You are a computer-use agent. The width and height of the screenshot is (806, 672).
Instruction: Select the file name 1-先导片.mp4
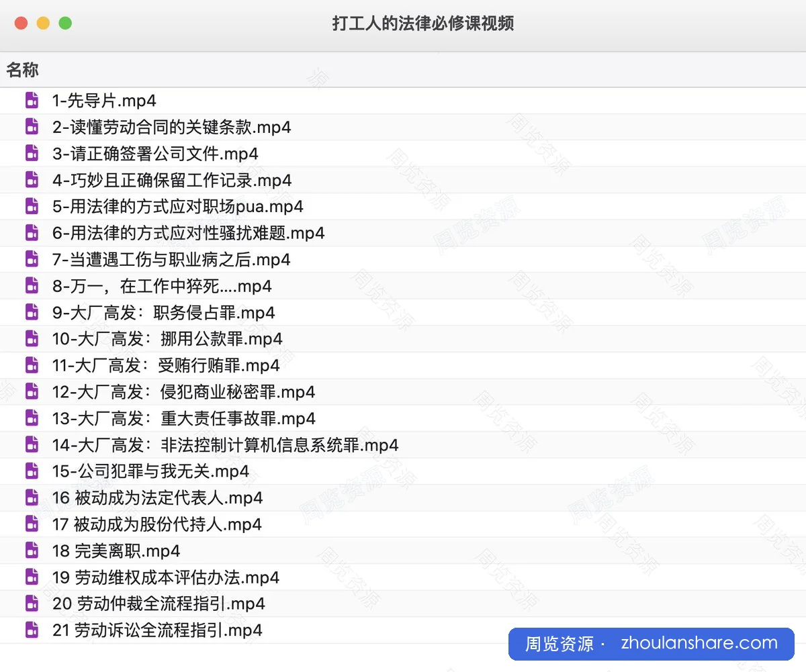click(x=104, y=101)
